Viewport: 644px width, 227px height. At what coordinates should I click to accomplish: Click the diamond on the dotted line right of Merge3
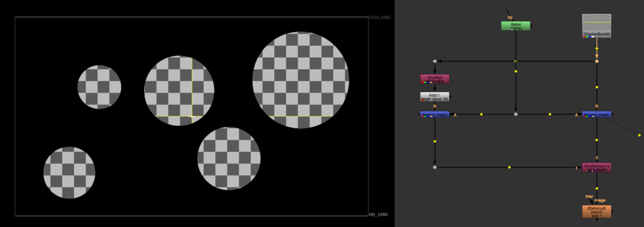640,135
